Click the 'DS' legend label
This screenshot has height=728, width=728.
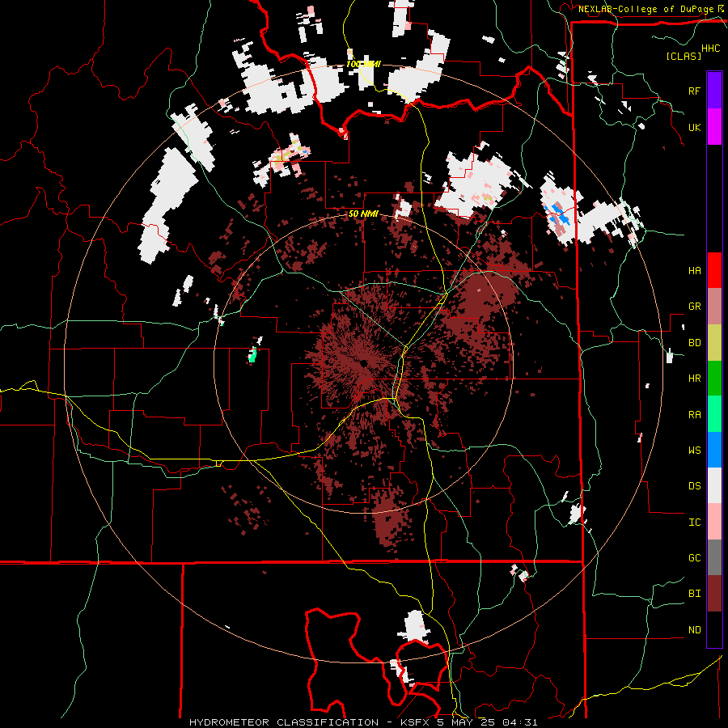coord(694,486)
